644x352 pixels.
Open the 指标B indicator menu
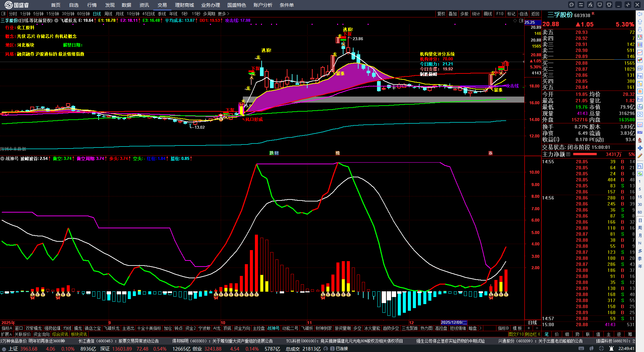point(503,328)
